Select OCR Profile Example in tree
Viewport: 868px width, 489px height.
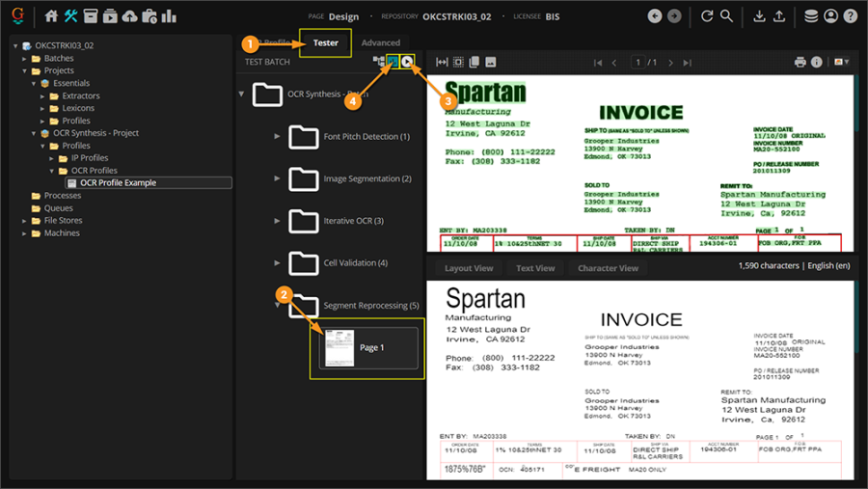click(148, 182)
